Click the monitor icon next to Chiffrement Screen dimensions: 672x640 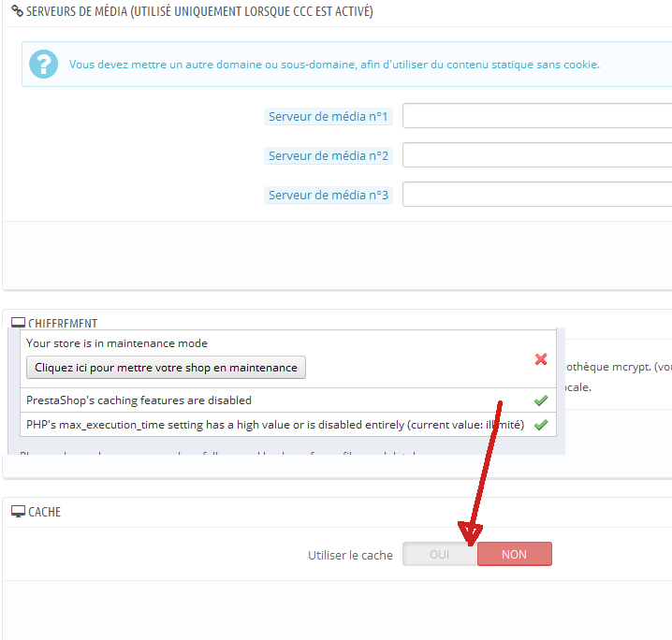pyautogui.click(x=18, y=323)
